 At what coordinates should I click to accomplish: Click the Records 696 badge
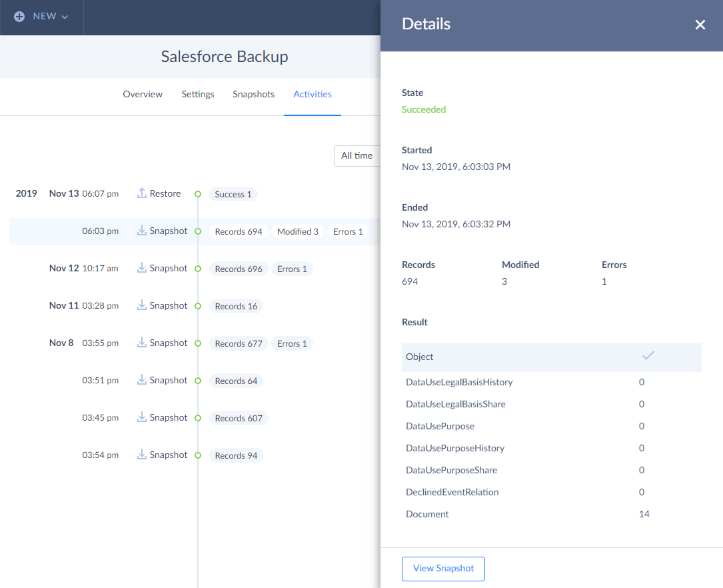coord(239,269)
